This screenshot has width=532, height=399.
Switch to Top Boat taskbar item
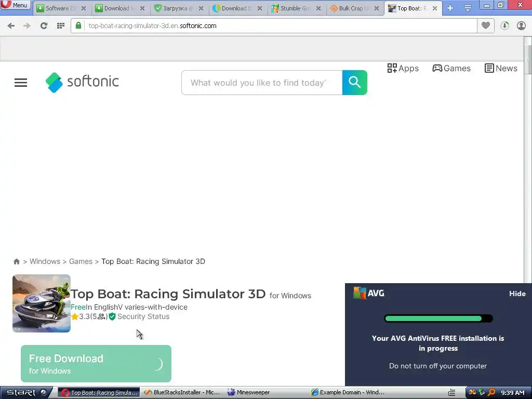pos(99,393)
